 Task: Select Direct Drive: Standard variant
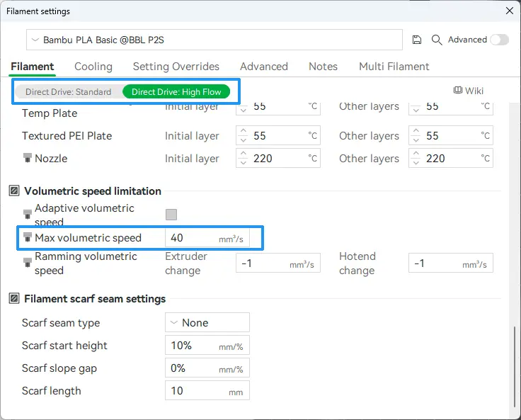(69, 92)
